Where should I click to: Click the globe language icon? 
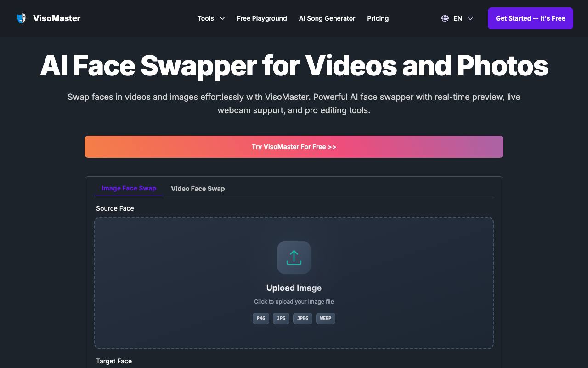[x=445, y=18]
